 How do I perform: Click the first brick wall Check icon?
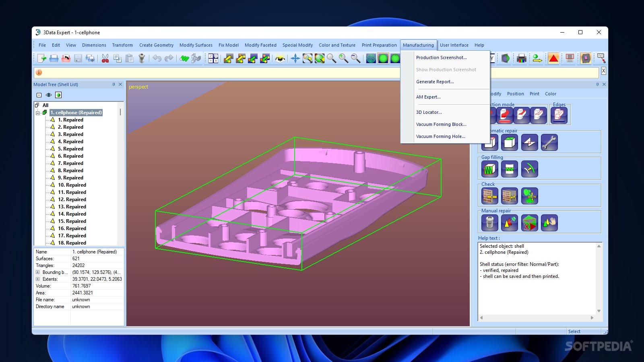(x=490, y=196)
